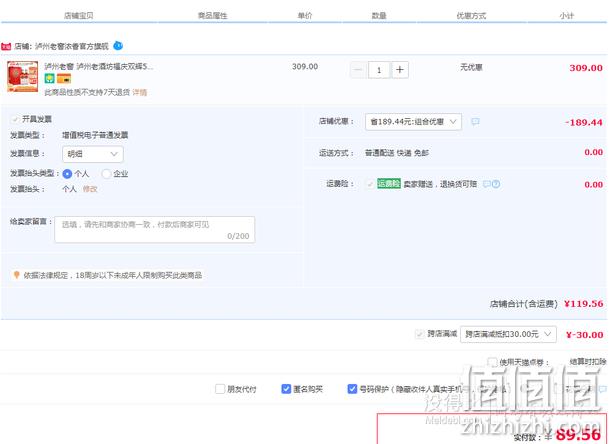This screenshot has height=444, width=610.
Task: Open the blue Wangwang chat icon beside the shop name
Action: pos(118,46)
